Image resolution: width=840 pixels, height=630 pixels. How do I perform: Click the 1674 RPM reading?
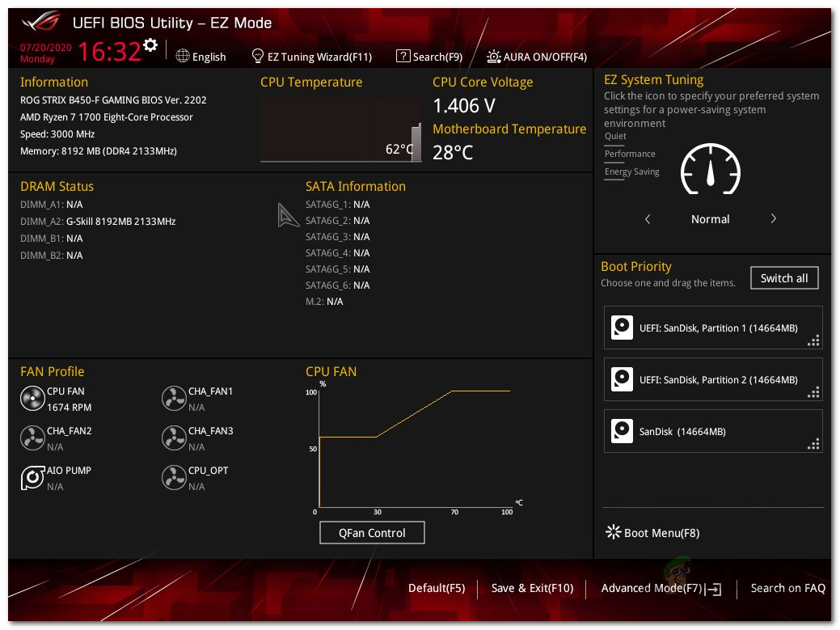[69, 408]
